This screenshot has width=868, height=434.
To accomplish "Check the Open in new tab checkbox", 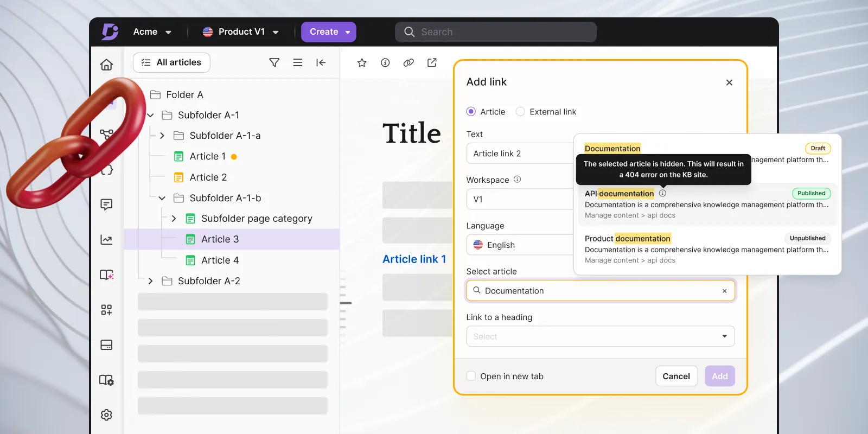I will (x=471, y=376).
